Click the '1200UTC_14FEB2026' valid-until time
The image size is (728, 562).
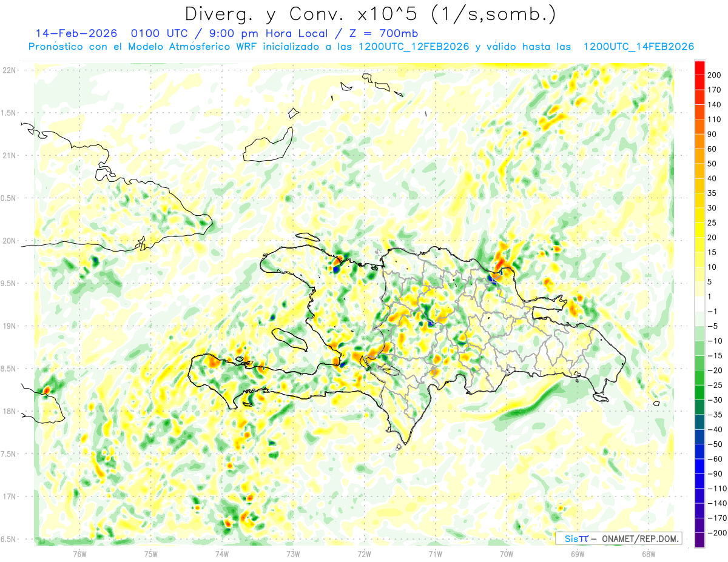point(639,47)
